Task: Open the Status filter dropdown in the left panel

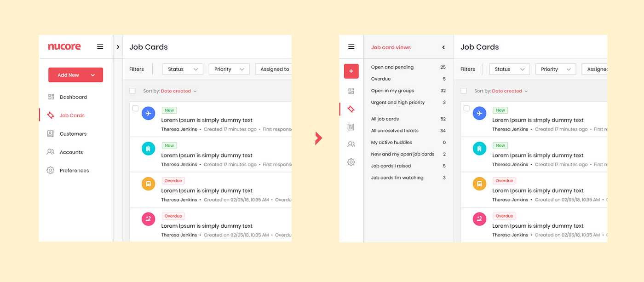Action: 183,69
